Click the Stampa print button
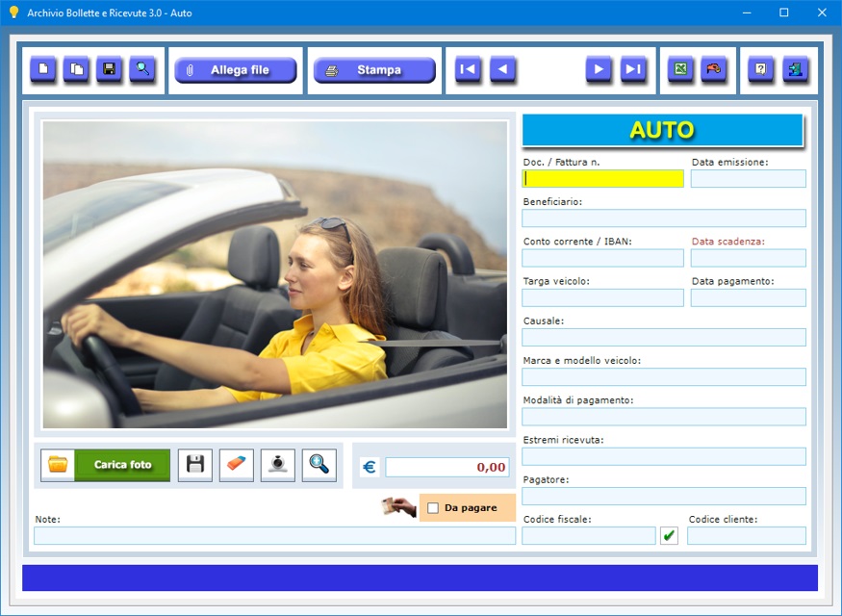 (x=374, y=70)
